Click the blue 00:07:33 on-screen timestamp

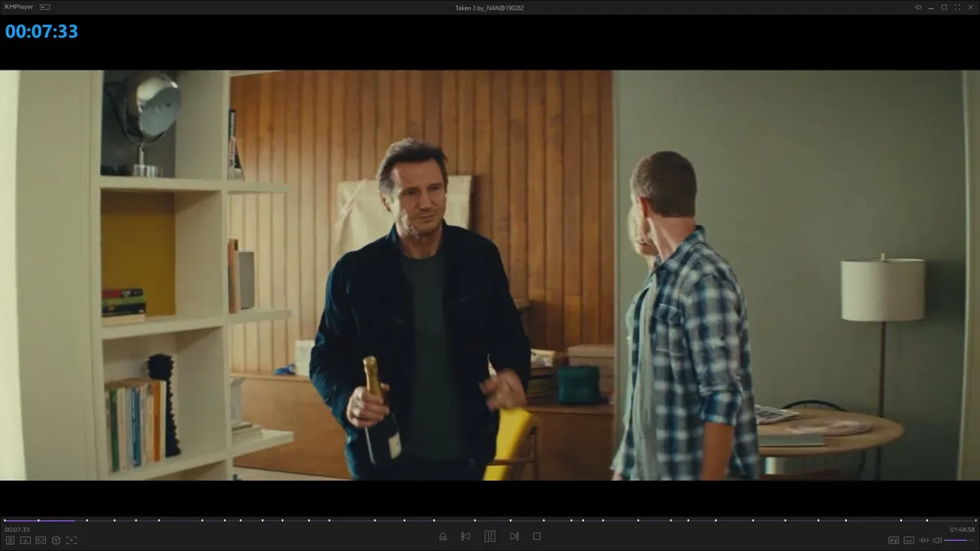pos(41,31)
